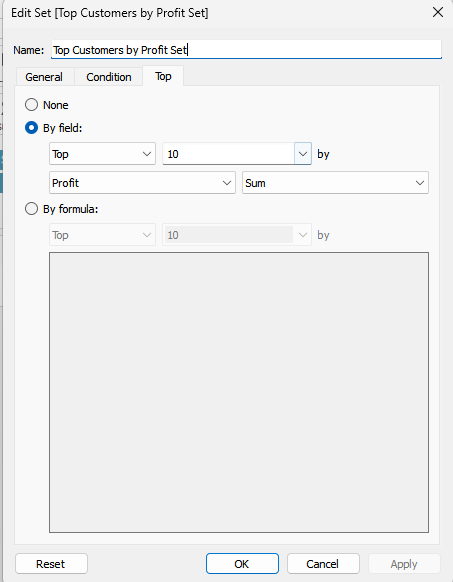Click the disabled Top dropdown under By formula
This screenshot has width=453, height=582.
pos(102,235)
